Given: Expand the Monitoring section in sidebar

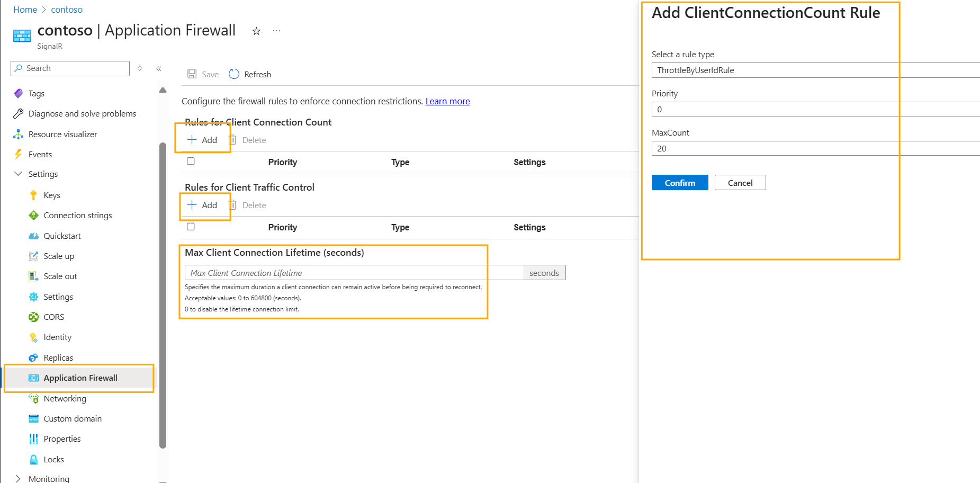Looking at the screenshot, I should coord(18,478).
